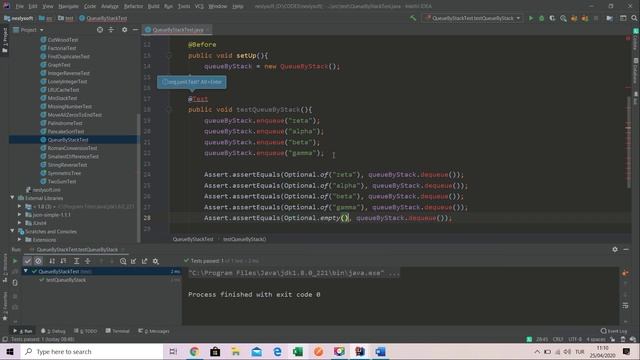This screenshot has height=360, width=640.
Task: Open Run panel options gear
Action: tap(615, 249)
